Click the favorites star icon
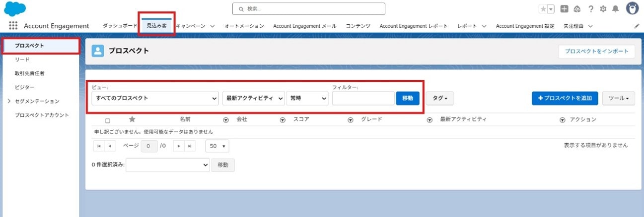The width and height of the screenshot is (644, 217). [543, 9]
